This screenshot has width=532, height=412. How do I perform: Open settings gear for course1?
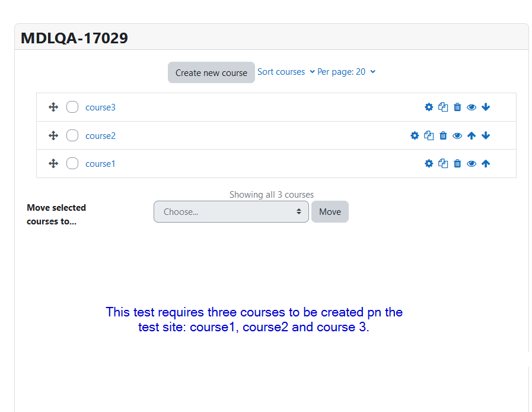tap(429, 164)
